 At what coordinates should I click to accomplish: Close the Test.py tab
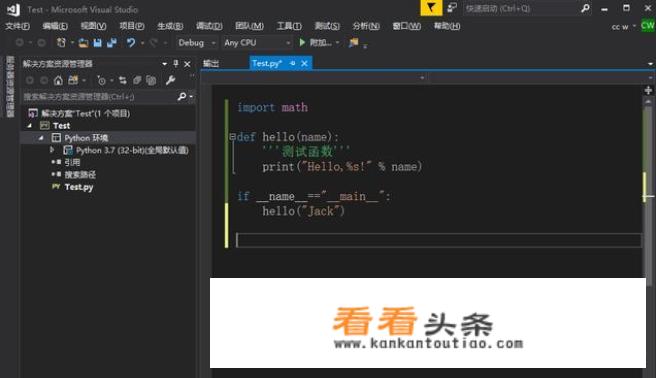click(x=305, y=63)
